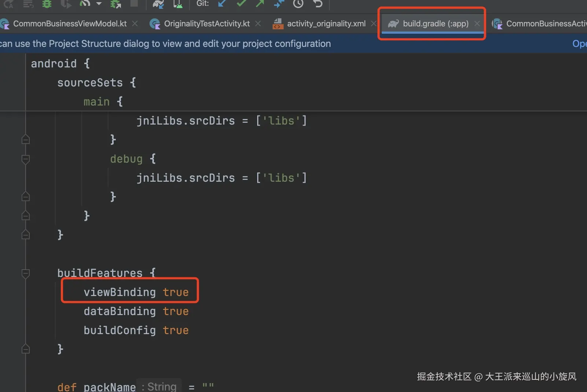Click the Apply Code Changes icon

28,4
